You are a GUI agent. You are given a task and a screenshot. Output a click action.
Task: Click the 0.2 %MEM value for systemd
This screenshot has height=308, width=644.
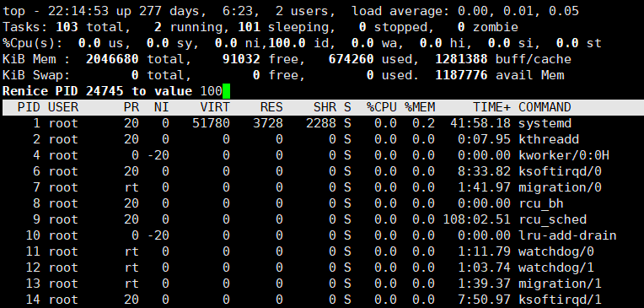point(423,123)
